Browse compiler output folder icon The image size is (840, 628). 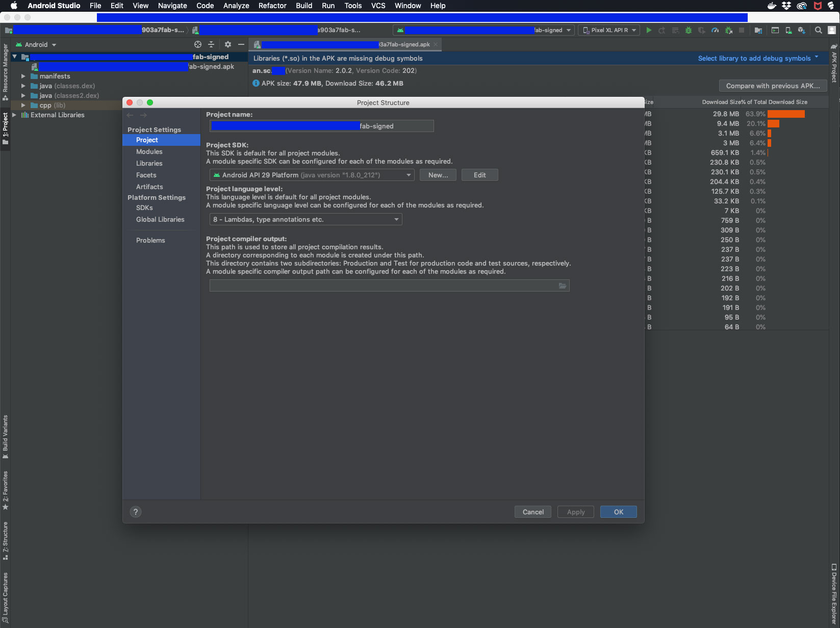click(563, 285)
